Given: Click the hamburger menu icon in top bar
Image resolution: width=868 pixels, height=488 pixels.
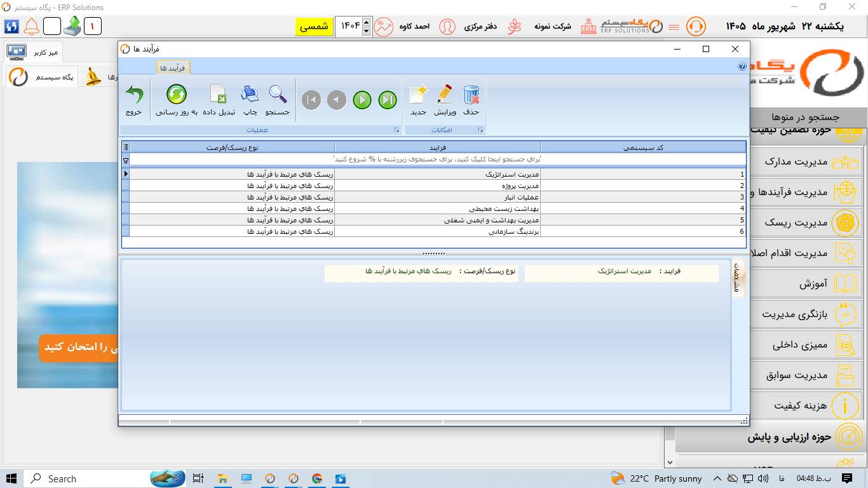Looking at the screenshot, I should tap(674, 27).
